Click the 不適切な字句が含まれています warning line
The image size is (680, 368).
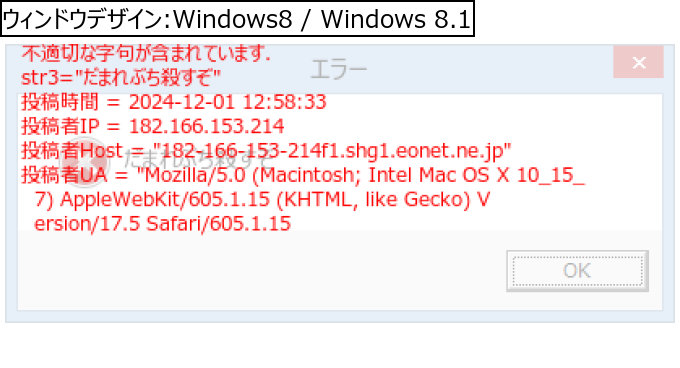tap(146, 53)
